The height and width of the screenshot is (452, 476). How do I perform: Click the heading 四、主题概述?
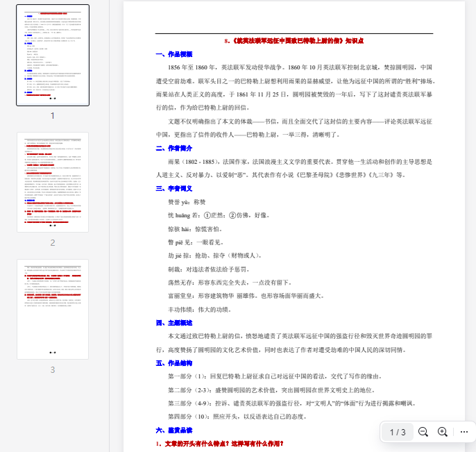[x=173, y=322]
